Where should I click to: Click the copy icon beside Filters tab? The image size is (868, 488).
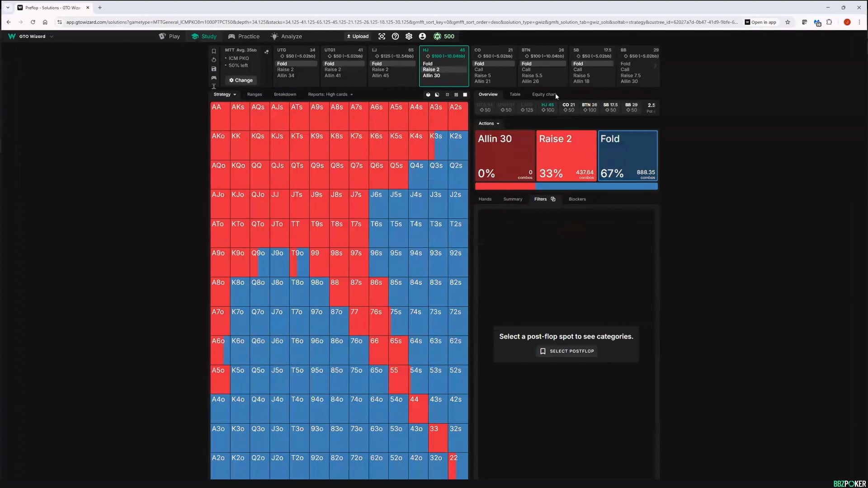tap(553, 199)
